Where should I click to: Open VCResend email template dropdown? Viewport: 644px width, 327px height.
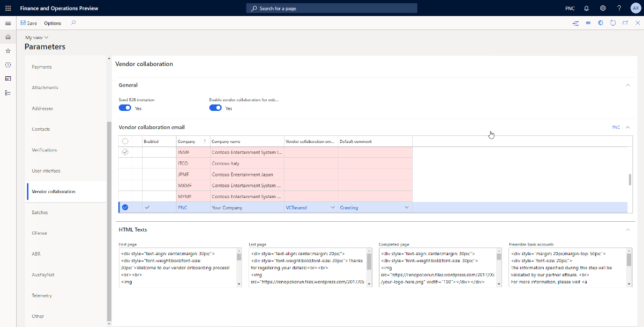coord(333,208)
